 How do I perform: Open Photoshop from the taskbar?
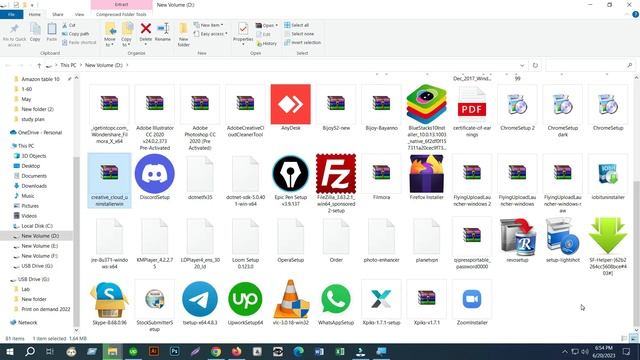174,351
